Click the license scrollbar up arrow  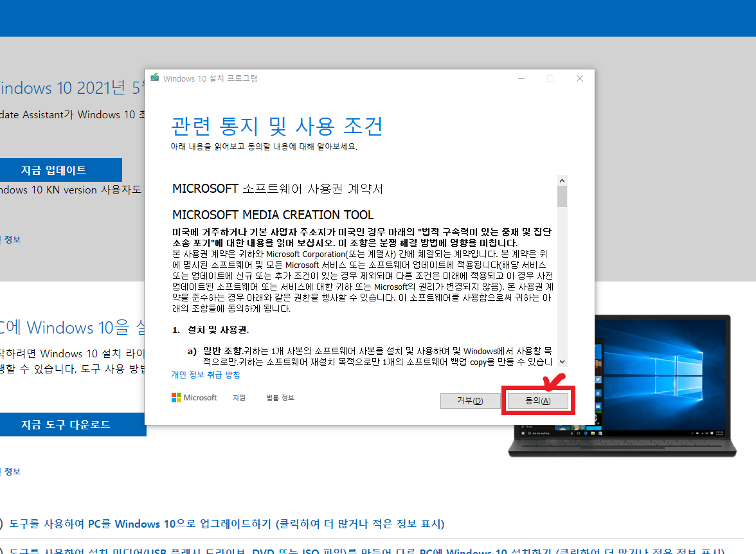click(x=562, y=181)
